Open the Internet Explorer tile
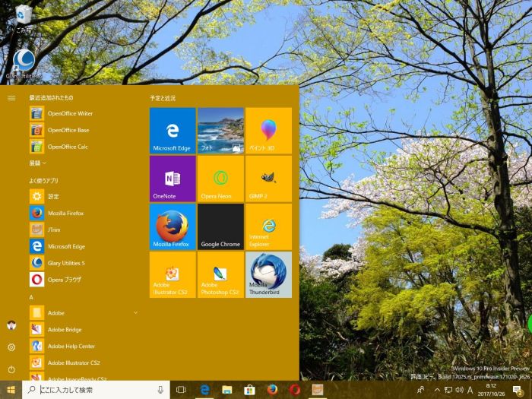Image resolution: width=532 pixels, height=399 pixels. [x=268, y=226]
